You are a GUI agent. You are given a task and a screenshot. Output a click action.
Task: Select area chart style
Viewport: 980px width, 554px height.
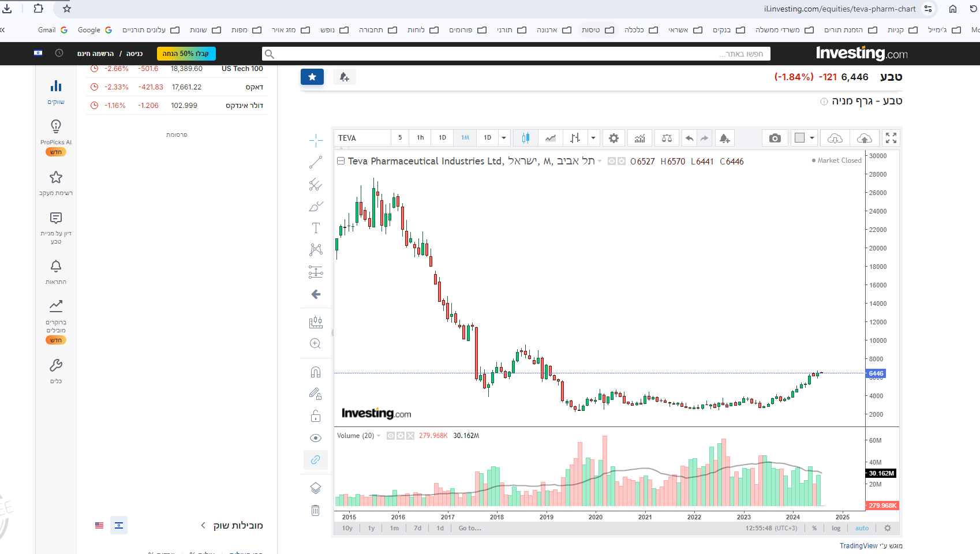tap(551, 138)
